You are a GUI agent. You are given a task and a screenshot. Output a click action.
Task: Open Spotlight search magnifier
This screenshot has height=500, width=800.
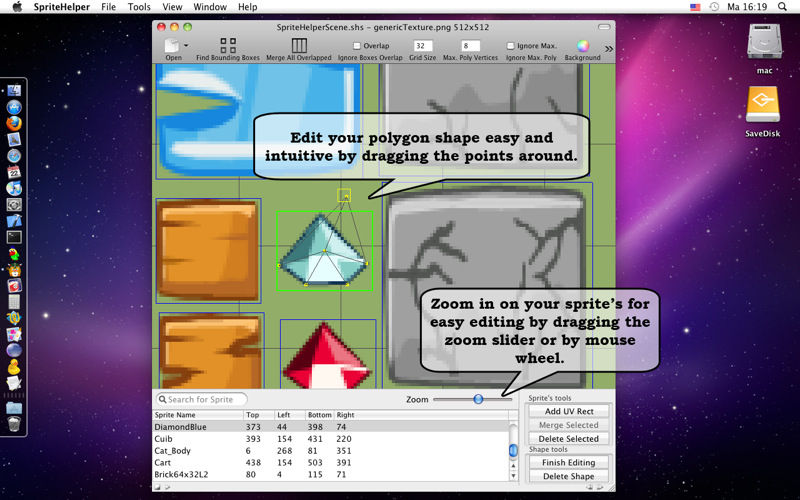[x=782, y=7]
